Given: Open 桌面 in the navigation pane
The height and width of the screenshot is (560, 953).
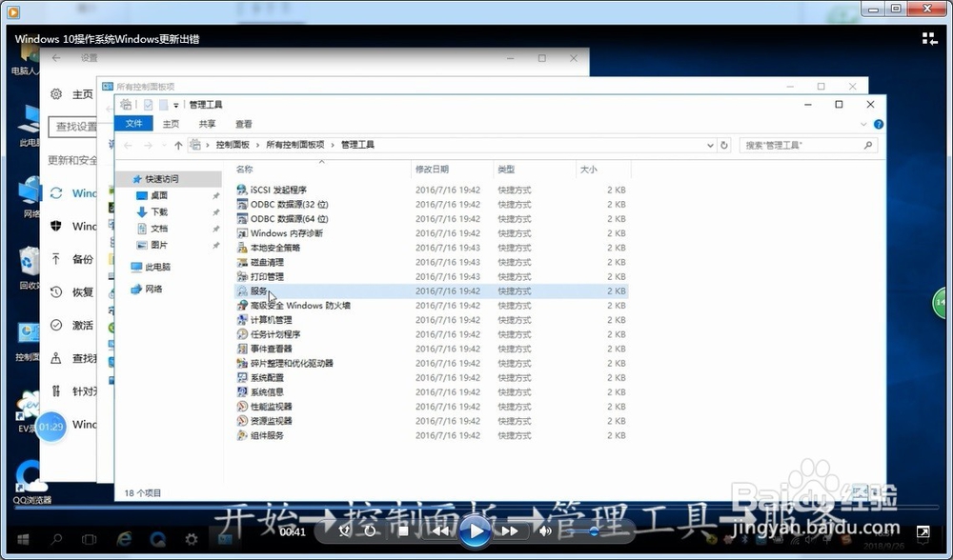Looking at the screenshot, I should coord(159,195).
